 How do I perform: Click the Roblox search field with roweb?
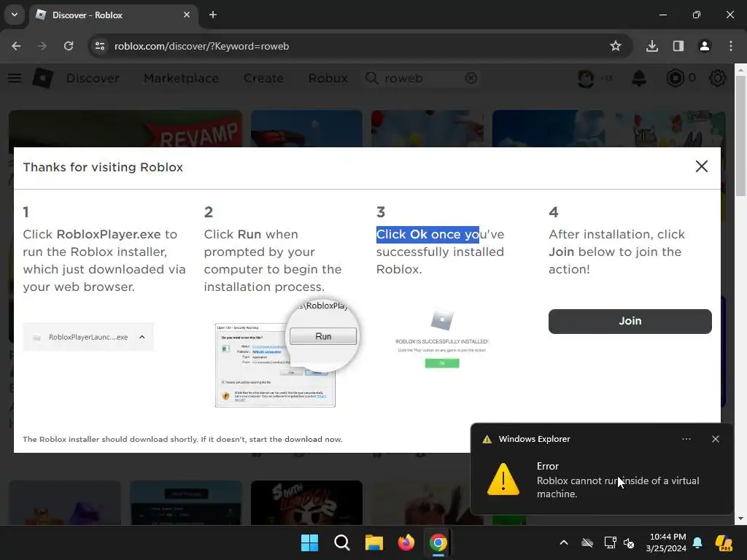[x=422, y=78]
